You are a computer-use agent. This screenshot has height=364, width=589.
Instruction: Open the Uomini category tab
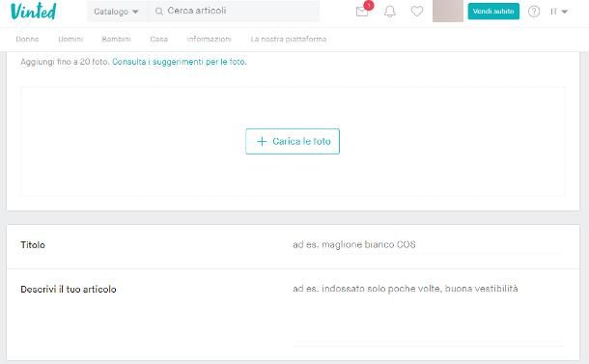70,39
